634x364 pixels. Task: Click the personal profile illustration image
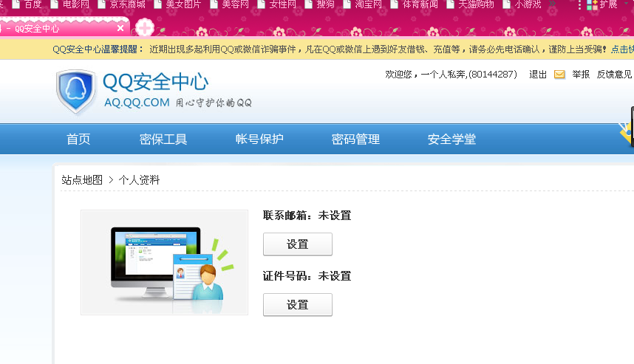click(164, 262)
